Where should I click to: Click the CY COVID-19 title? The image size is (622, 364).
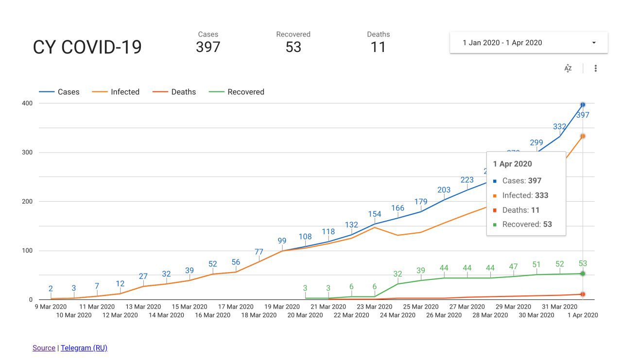[87, 47]
